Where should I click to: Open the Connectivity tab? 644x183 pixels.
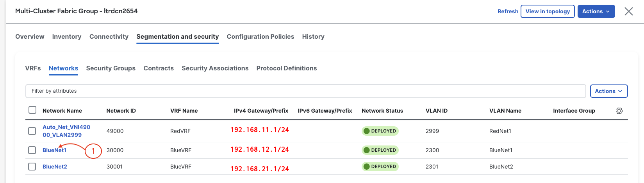(x=109, y=36)
